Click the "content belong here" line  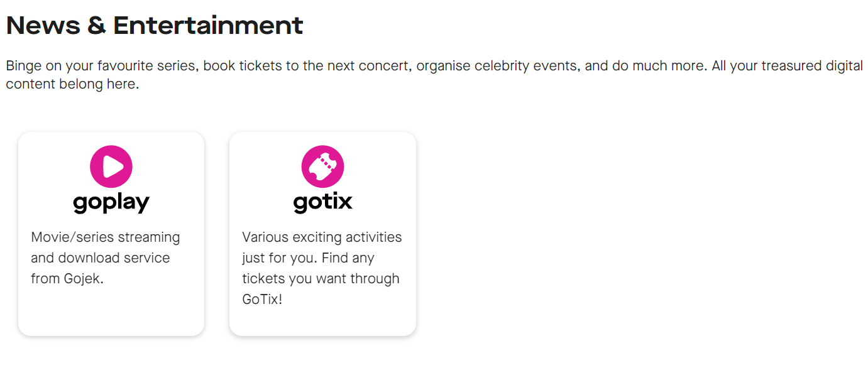[72, 84]
